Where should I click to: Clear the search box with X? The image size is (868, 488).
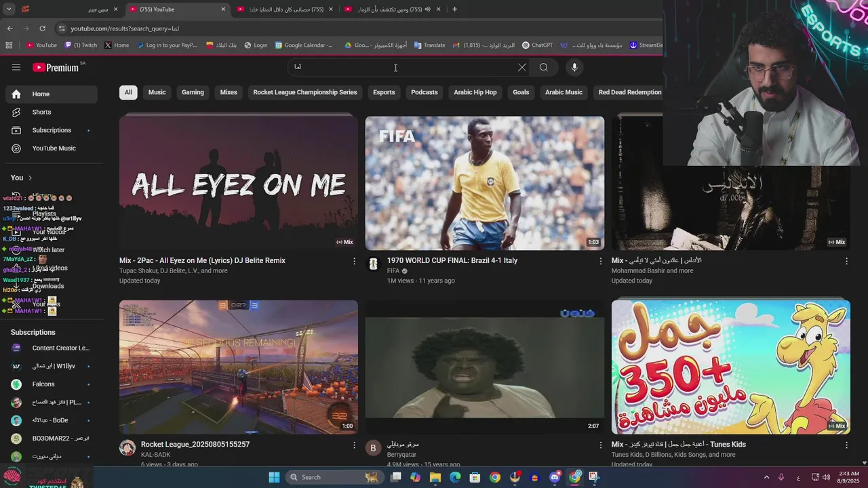521,67
